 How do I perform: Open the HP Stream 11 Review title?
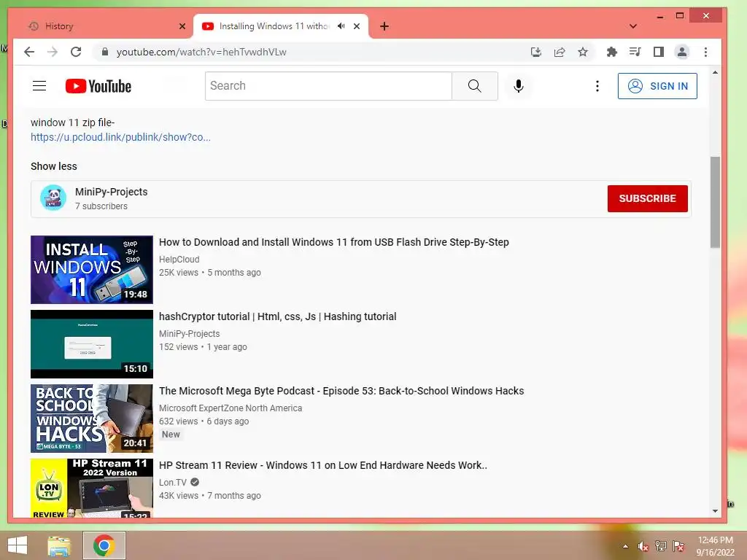click(x=322, y=464)
